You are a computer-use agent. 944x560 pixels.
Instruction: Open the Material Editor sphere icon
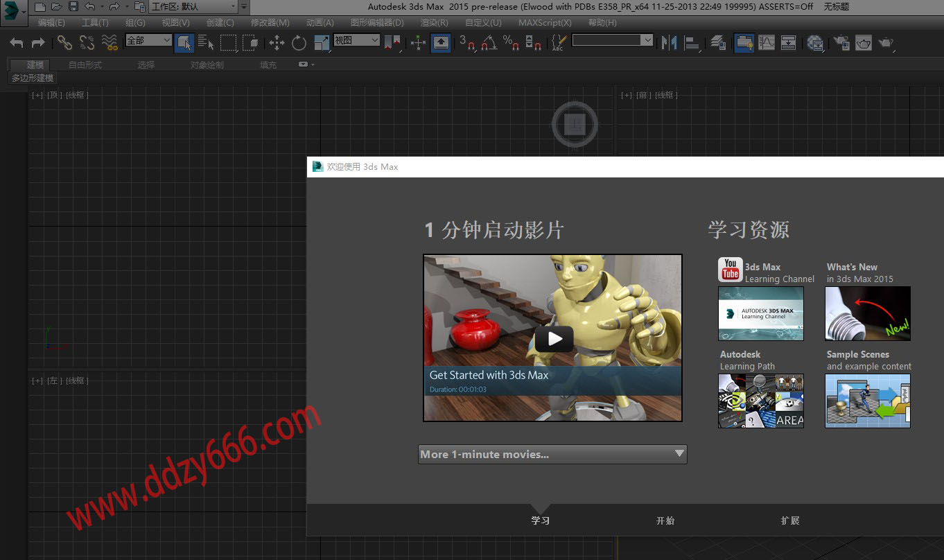click(x=815, y=43)
